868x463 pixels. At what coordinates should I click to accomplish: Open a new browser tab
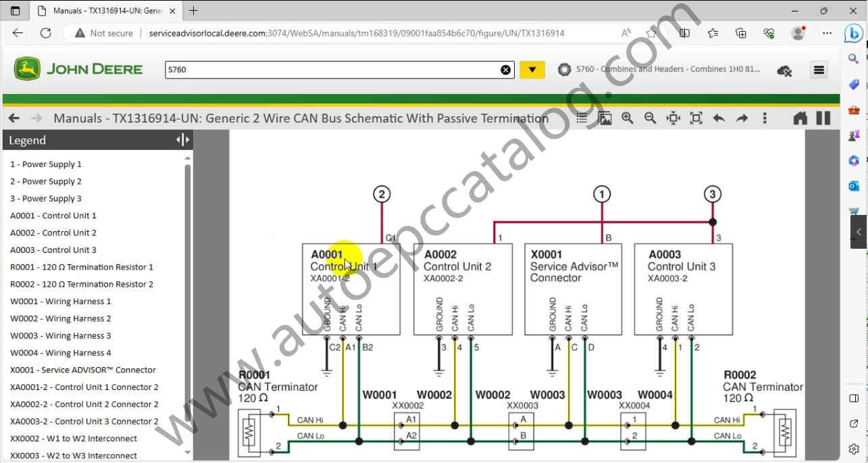click(194, 11)
